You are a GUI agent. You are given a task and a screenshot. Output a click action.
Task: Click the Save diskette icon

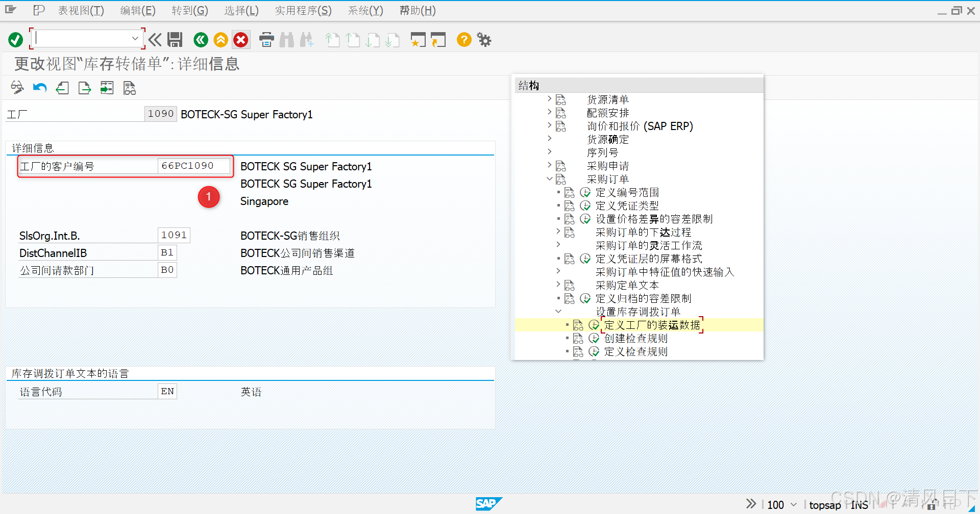175,40
